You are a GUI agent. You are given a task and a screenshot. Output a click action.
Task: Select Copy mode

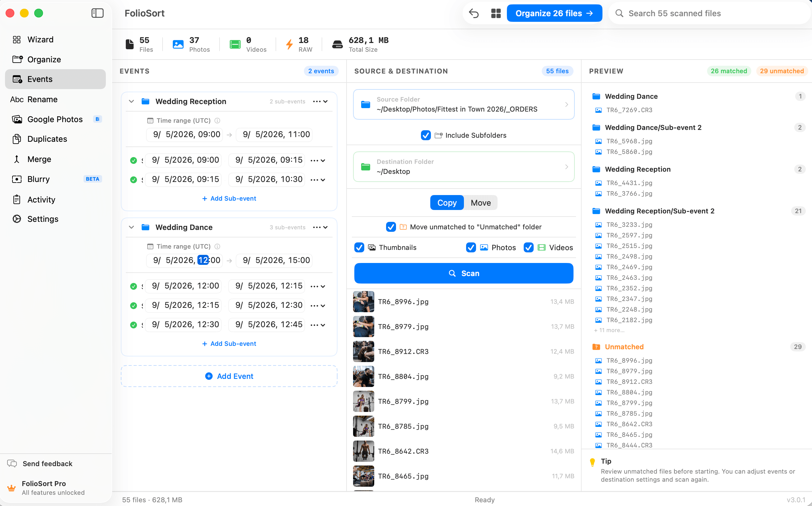pyautogui.click(x=447, y=203)
